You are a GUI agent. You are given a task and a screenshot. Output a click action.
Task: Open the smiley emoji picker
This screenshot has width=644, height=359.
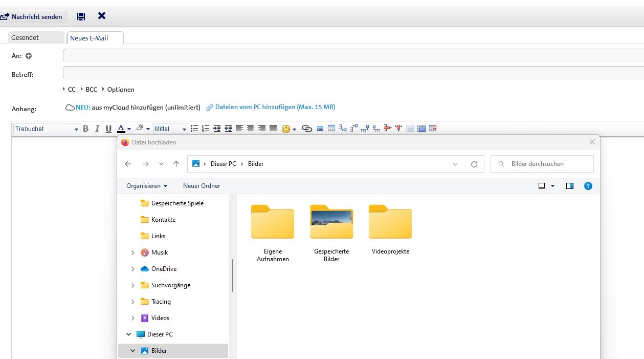click(x=286, y=129)
